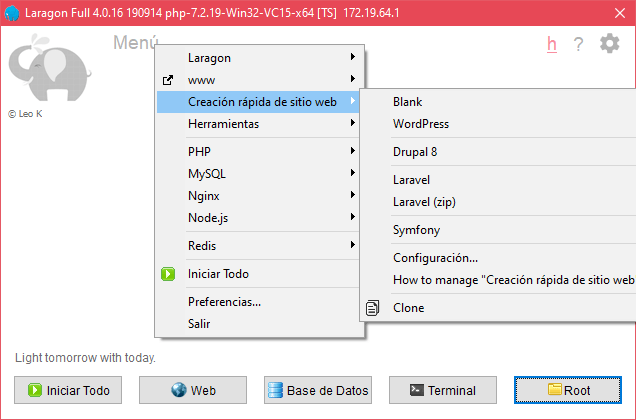Create a Laravel (zip) site
The image size is (636, 420).
(x=499, y=202)
